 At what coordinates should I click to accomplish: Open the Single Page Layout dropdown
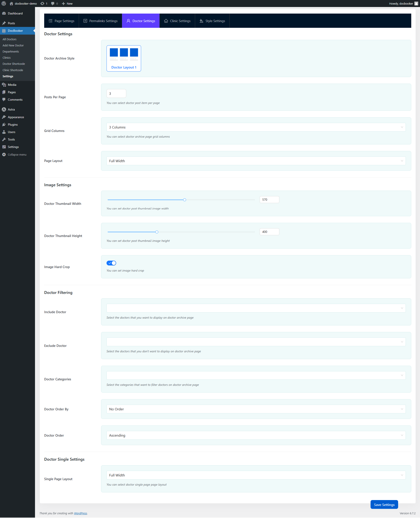coord(256,475)
